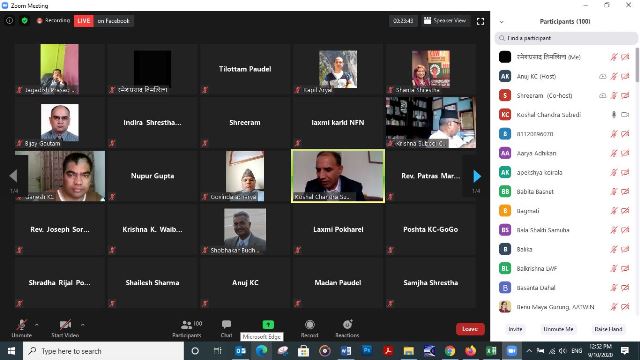Open Google Chrome from taskbar

(450, 351)
